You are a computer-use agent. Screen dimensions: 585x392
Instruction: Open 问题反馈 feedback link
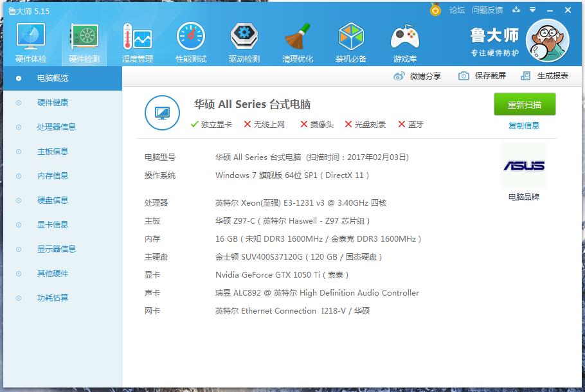pyautogui.click(x=487, y=10)
